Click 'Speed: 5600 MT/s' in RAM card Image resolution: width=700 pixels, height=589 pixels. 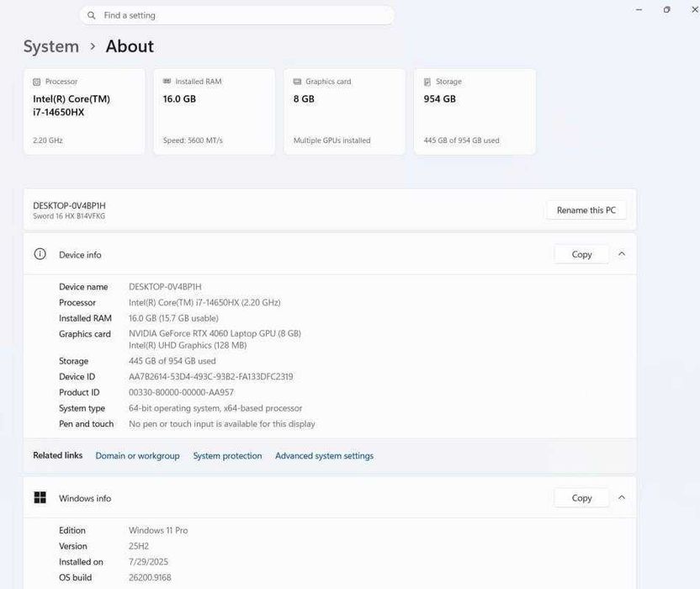pyautogui.click(x=193, y=141)
